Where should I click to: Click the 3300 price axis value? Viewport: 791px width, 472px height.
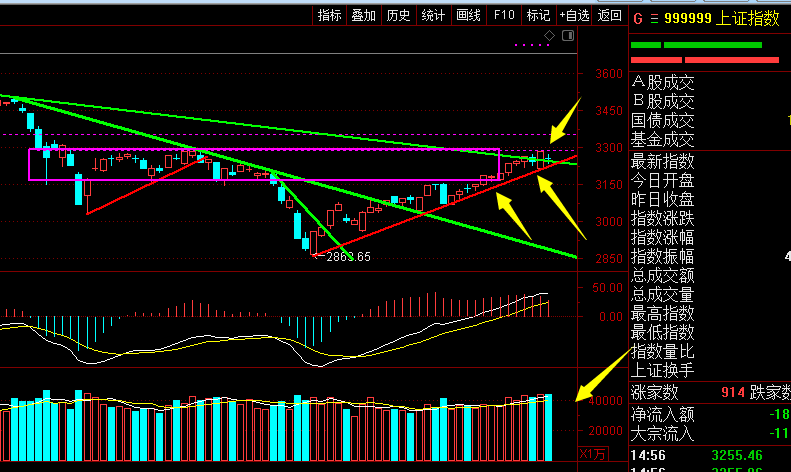[608, 148]
